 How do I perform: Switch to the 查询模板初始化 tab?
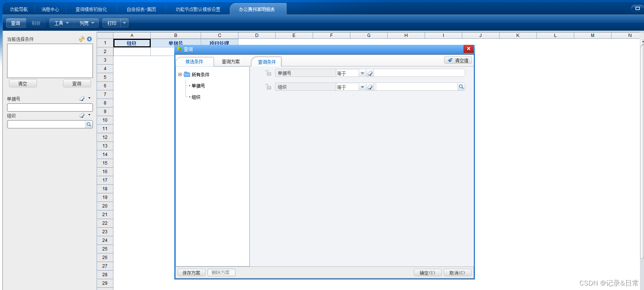tap(91, 9)
